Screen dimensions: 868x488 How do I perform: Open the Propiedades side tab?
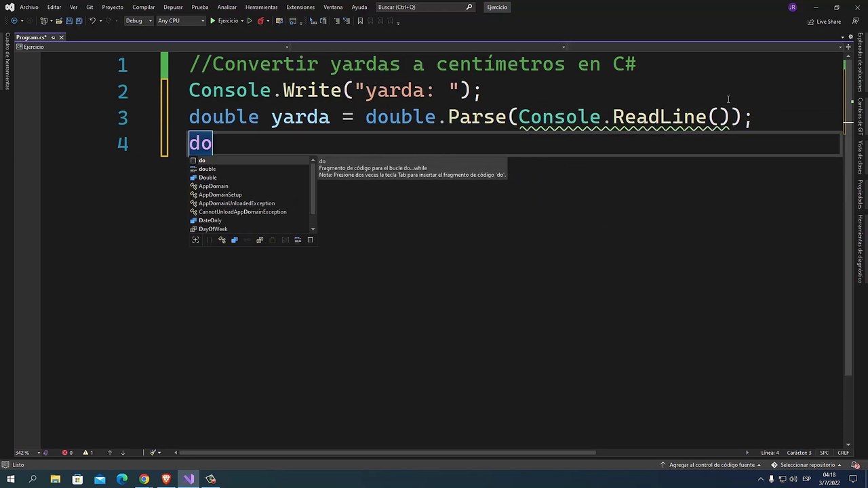tap(860, 195)
